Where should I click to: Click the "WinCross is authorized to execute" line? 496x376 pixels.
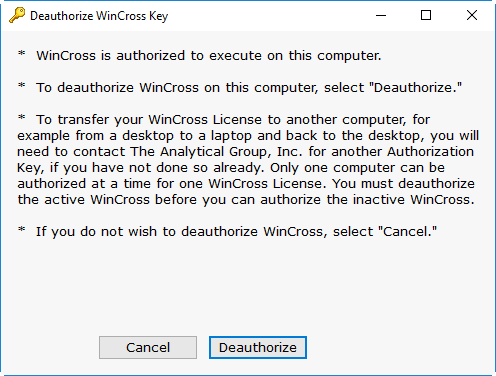click(209, 55)
